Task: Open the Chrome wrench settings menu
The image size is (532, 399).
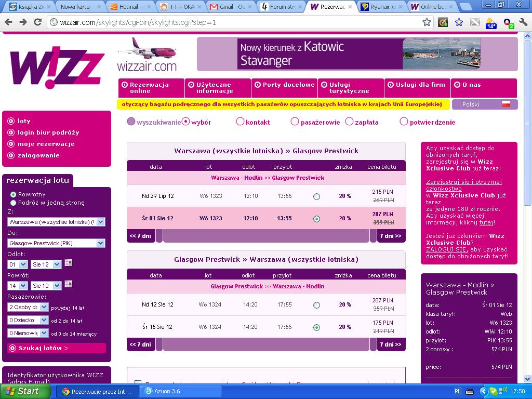Action: pos(523,22)
